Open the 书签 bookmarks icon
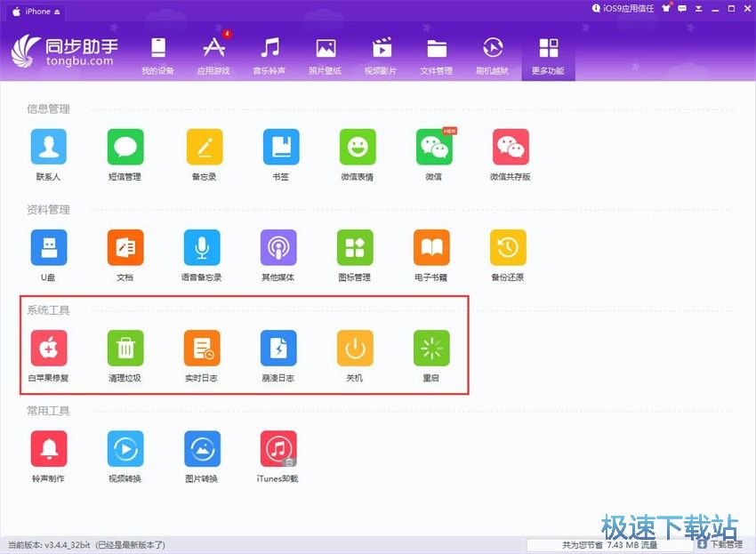Image resolution: width=756 pixels, height=554 pixels. point(280,147)
